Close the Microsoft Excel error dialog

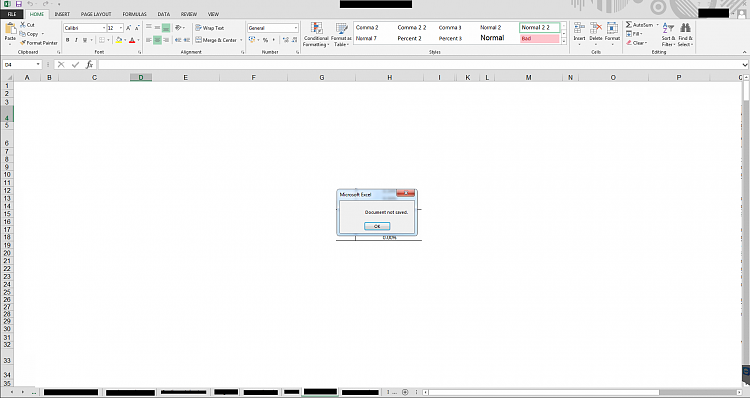(x=406, y=193)
